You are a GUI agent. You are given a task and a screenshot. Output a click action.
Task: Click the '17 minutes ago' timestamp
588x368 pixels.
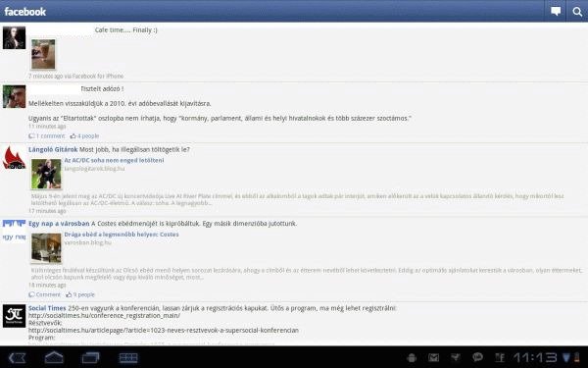coord(47,211)
